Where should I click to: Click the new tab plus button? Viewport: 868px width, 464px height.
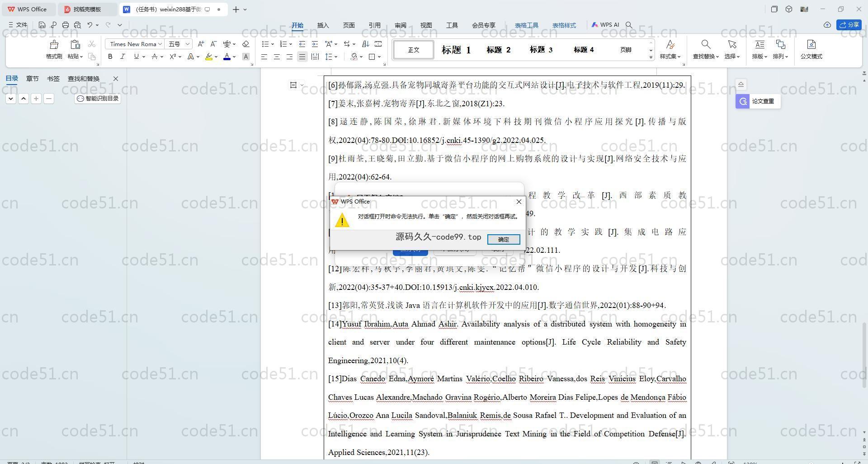pos(236,9)
